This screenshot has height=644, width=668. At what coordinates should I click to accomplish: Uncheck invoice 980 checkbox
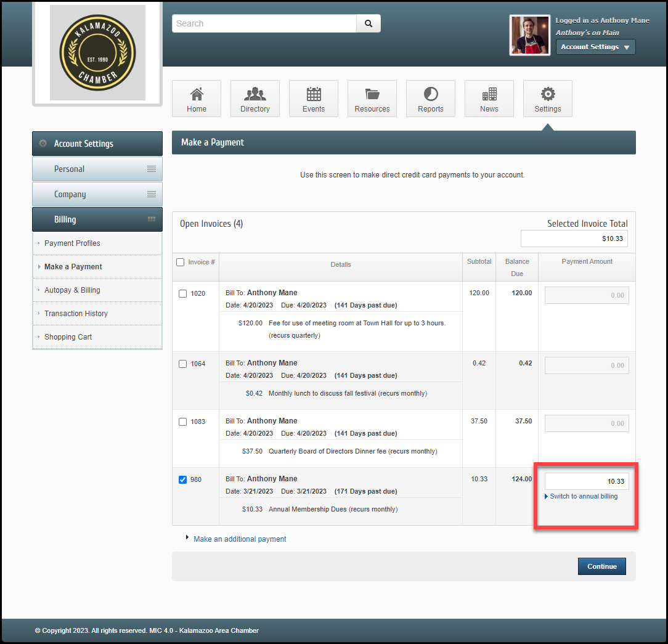coord(182,480)
